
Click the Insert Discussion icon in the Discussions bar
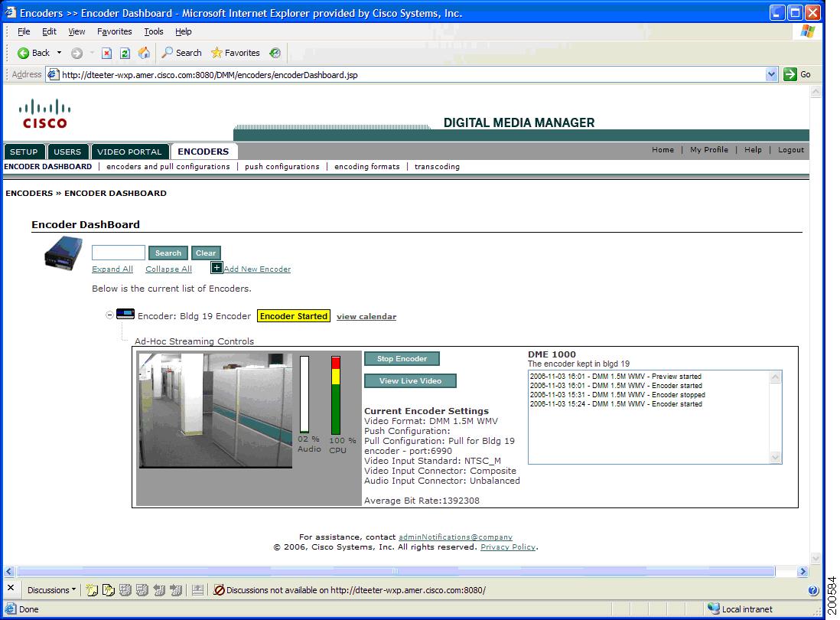tap(92, 590)
